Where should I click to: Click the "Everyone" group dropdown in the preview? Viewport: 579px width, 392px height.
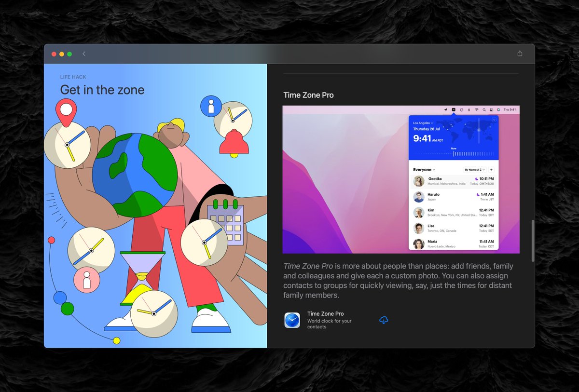[x=424, y=170]
